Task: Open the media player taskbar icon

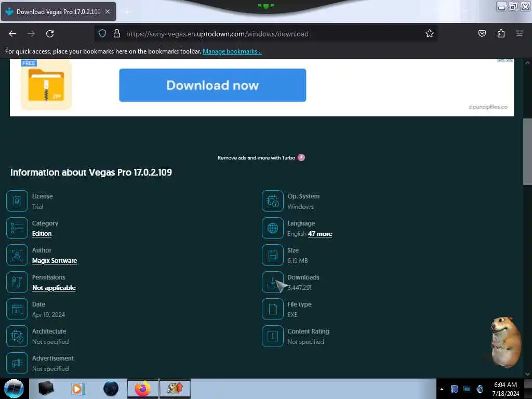Action: click(x=77, y=389)
